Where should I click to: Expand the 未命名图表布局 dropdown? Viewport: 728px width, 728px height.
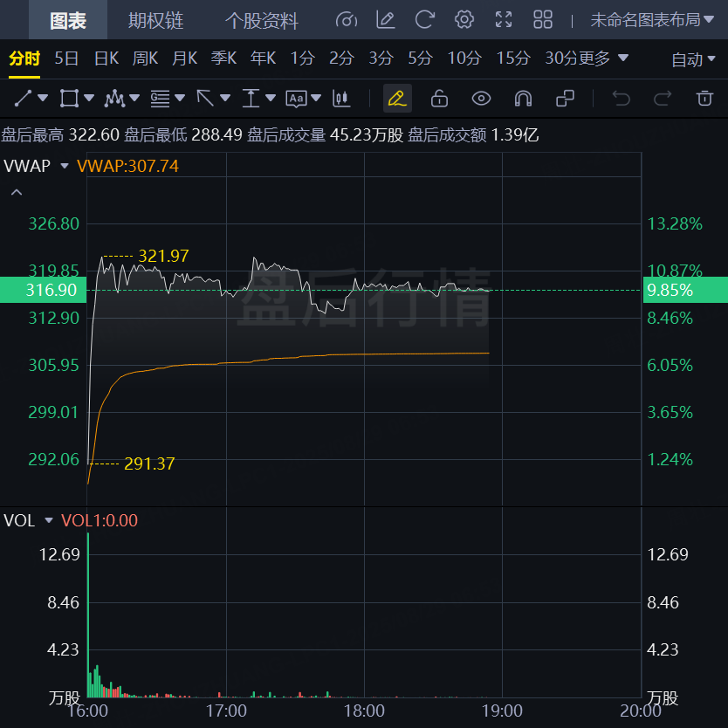652,20
